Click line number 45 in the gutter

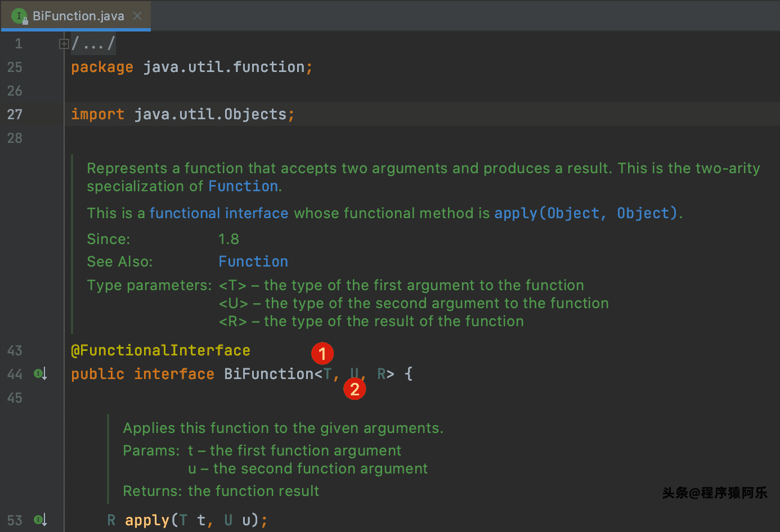pos(15,398)
